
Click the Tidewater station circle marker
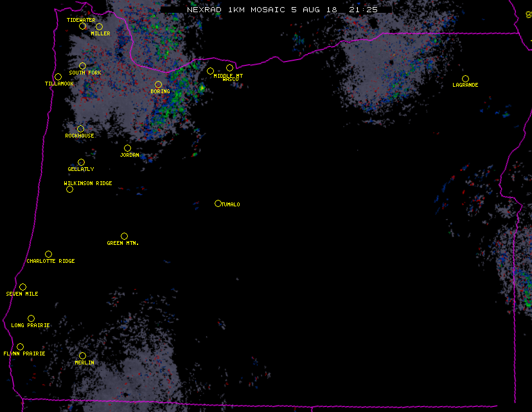pyautogui.click(x=82, y=26)
